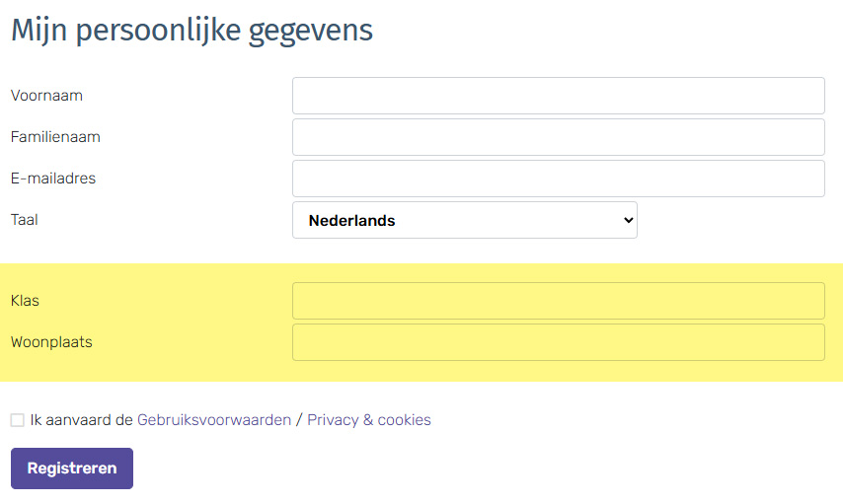Click the Taal label
The height and width of the screenshot is (504, 843).
tap(25, 220)
